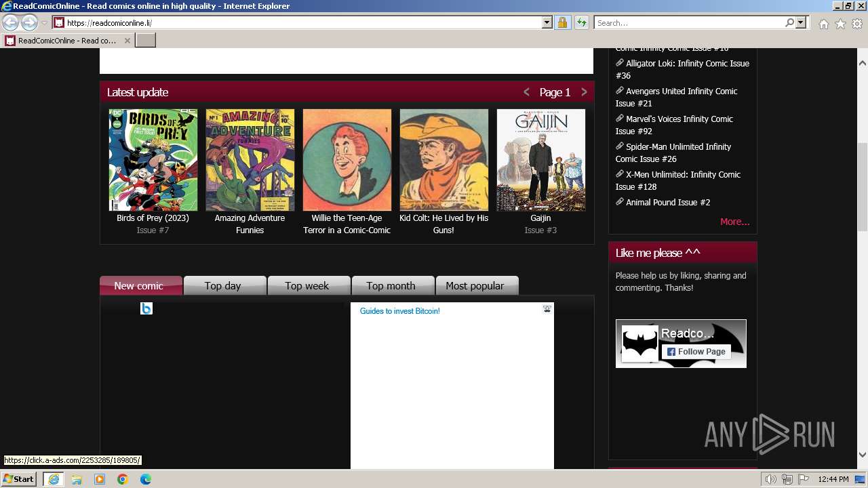Click the page scrollbar up arrow
The height and width of the screenshot is (488, 868).
(x=863, y=63)
